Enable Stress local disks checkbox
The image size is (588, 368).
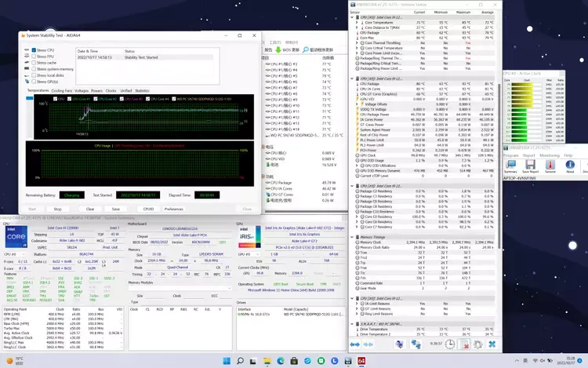[x=34, y=75]
